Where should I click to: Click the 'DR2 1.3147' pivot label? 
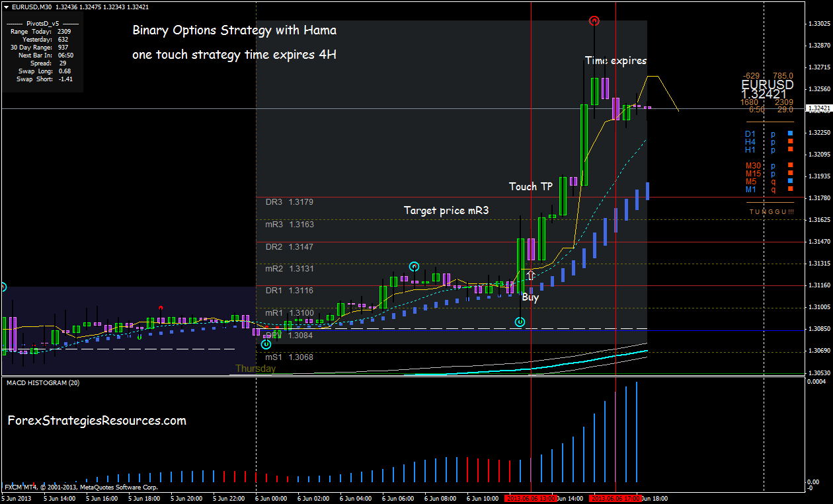[x=290, y=246]
